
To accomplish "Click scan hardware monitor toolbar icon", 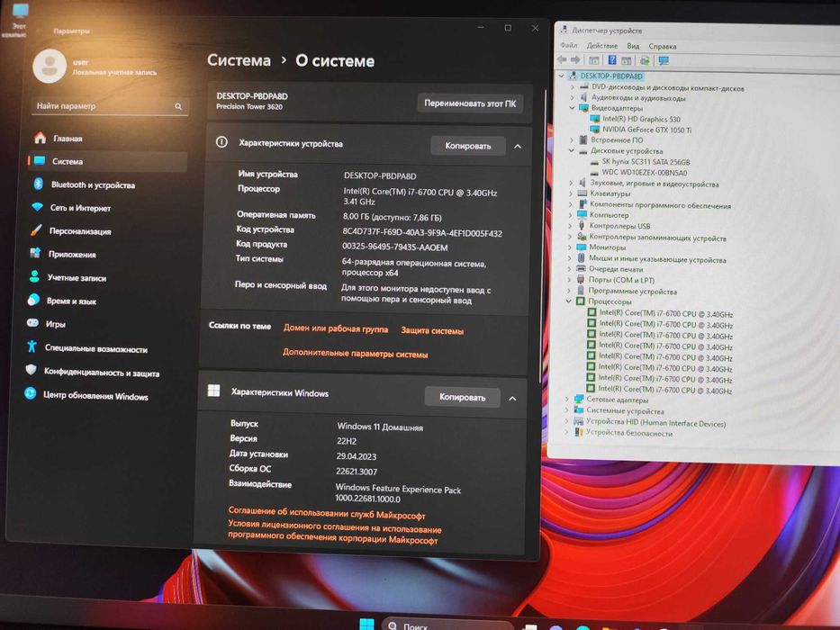I will (x=664, y=60).
